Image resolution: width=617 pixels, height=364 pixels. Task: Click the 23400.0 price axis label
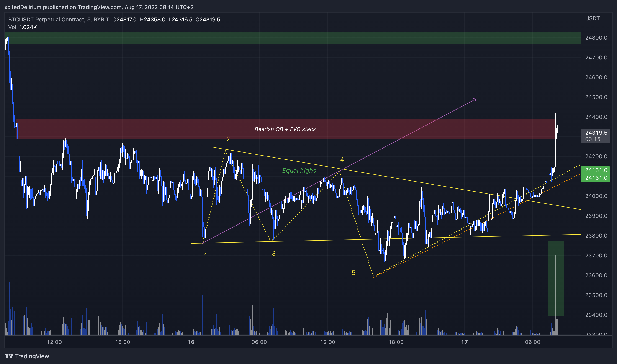(596, 315)
